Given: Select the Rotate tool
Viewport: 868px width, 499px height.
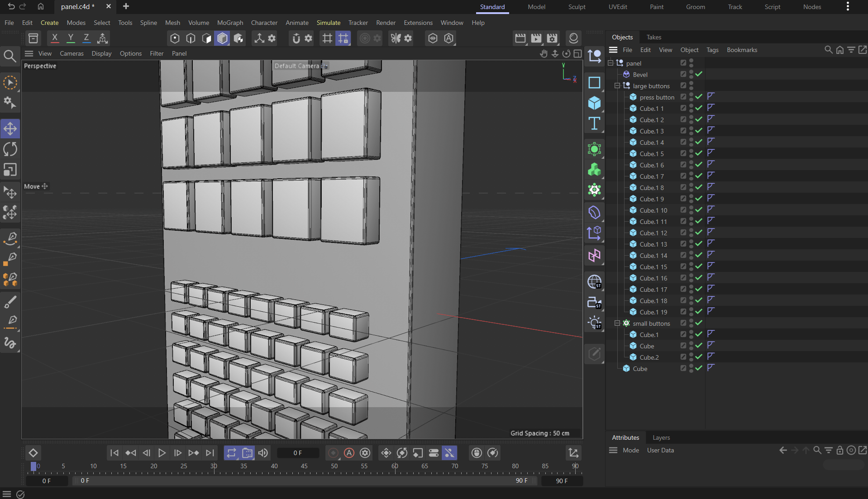Looking at the screenshot, I should pos(10,149).
